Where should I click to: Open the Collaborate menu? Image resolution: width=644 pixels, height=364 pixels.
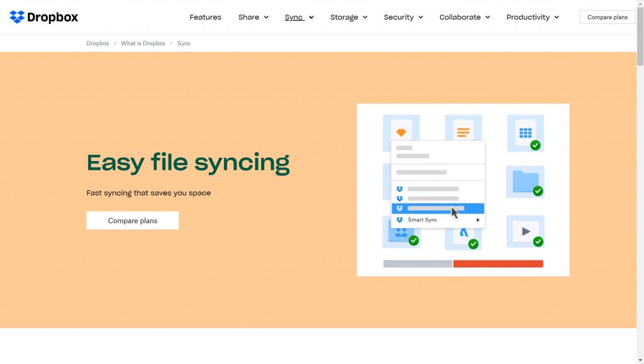tap(460, 17)
